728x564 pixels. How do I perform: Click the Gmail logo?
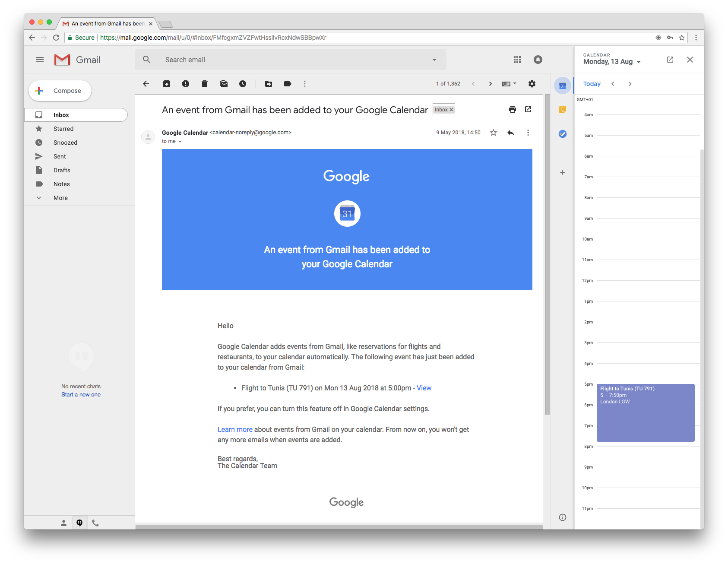click(77, 60)
